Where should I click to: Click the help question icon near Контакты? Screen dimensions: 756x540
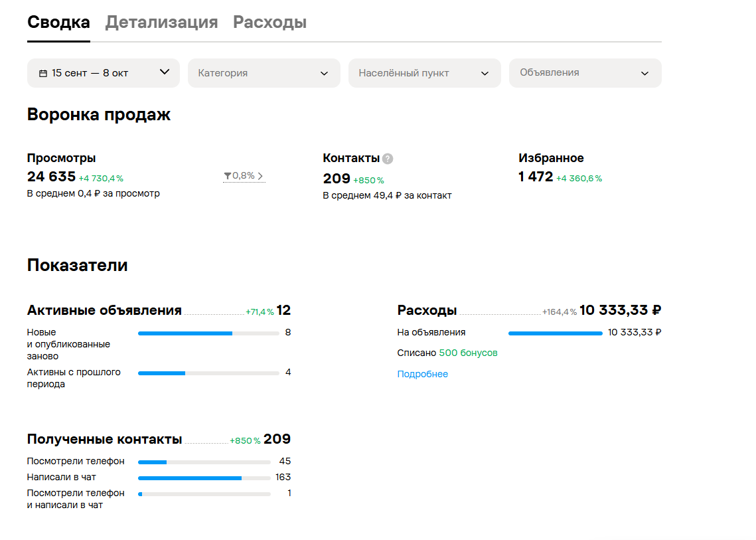coord(387,159)
